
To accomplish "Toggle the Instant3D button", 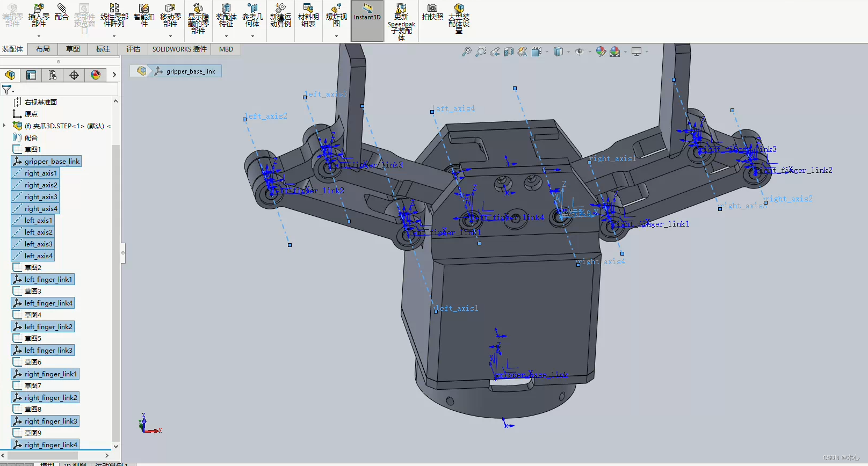I will 367,20.
